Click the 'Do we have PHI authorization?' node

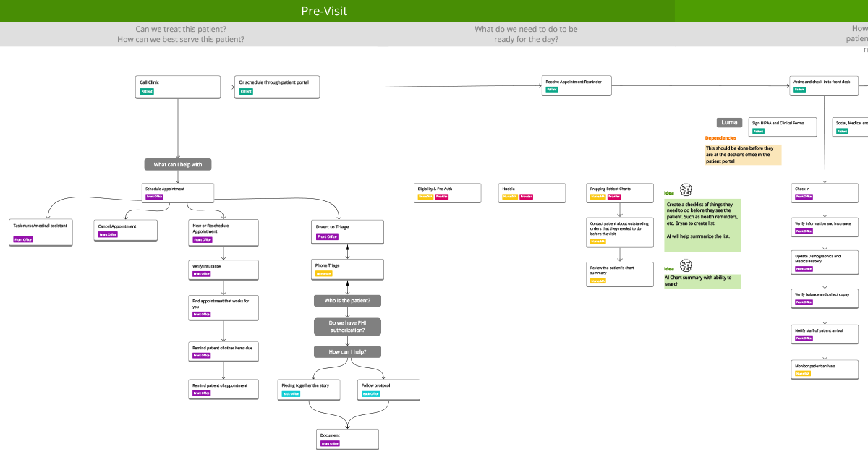[347, 326]
